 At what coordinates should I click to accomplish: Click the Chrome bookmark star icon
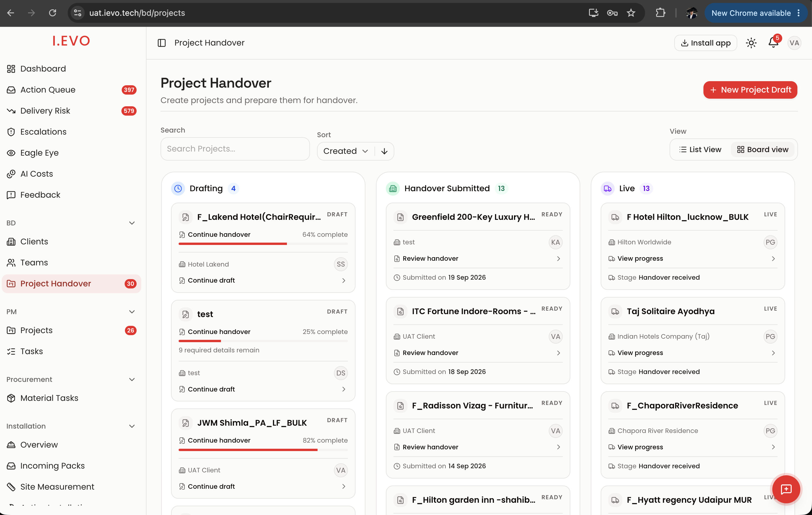click(631, 13)
